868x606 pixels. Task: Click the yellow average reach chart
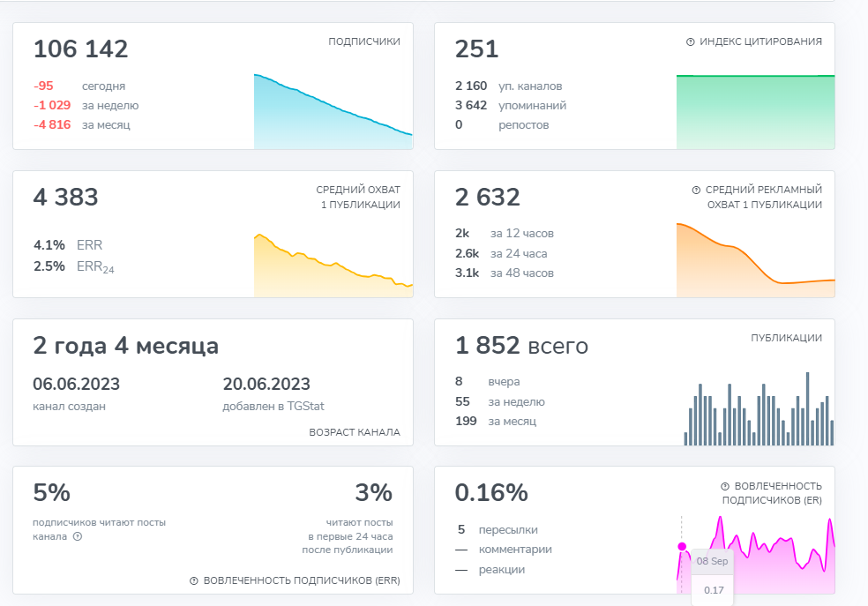(333, 266)
